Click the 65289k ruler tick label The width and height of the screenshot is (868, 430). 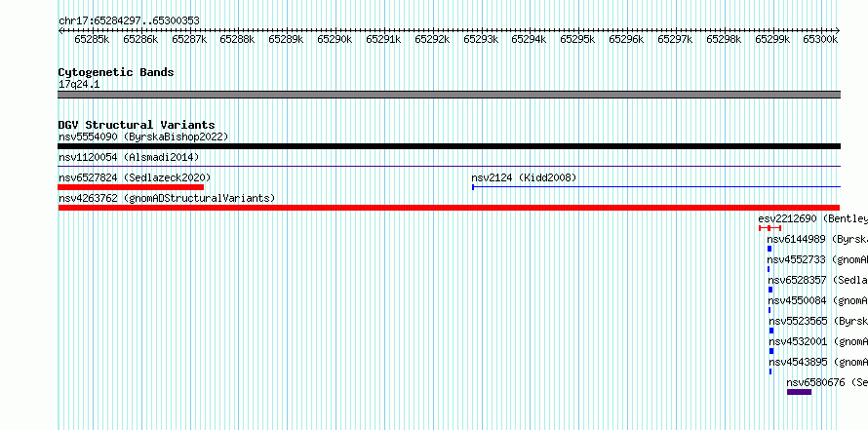click(286, 39)
